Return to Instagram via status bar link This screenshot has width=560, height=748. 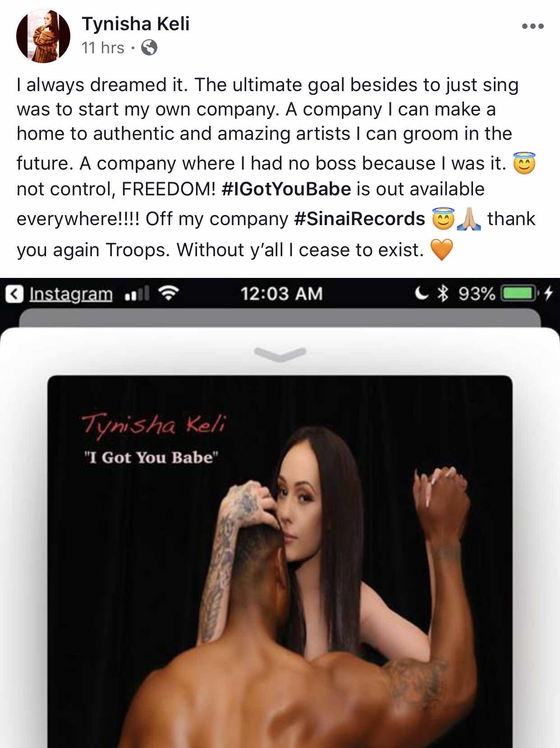[71, 294]
